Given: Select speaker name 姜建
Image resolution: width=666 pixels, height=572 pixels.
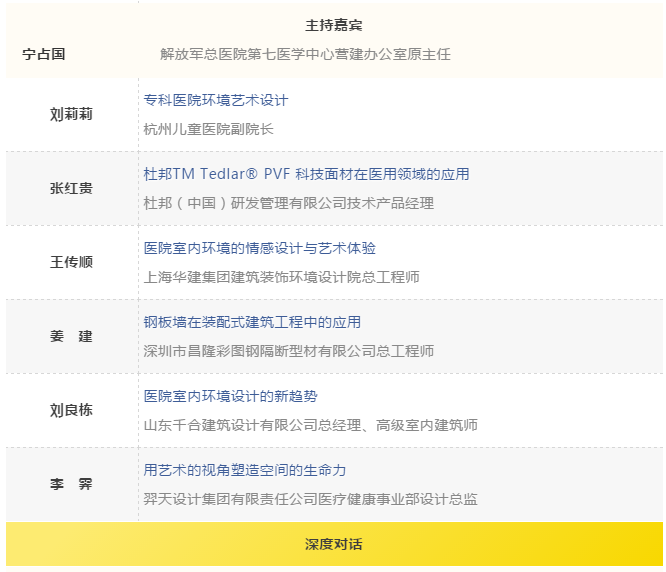Looking at the screenshot, I should tap(71, 336).
